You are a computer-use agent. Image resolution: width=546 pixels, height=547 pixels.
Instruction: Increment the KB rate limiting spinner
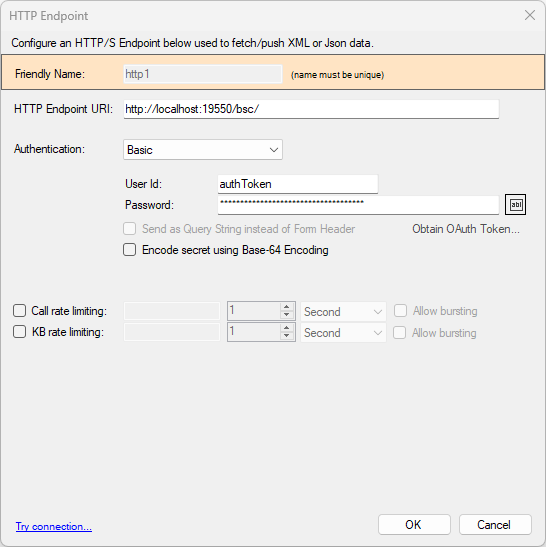(286, 328)
